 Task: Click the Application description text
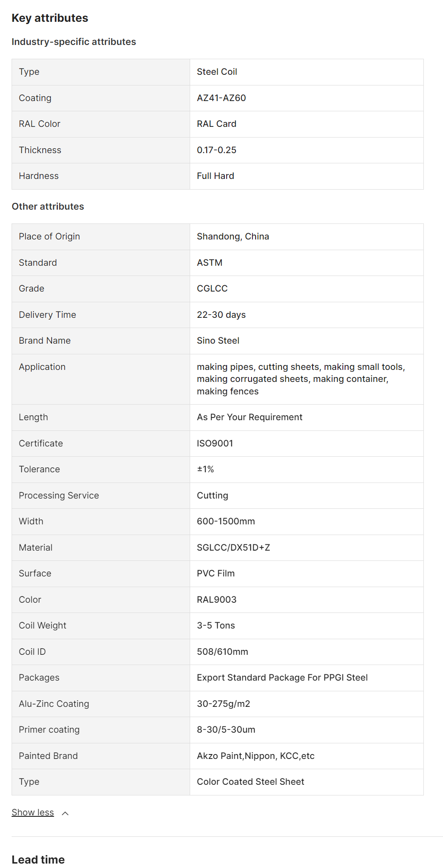tap(301, 379)
